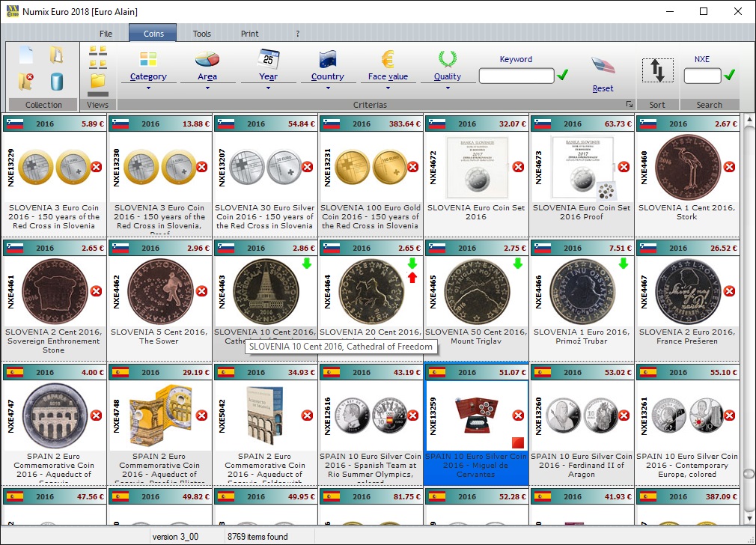Expand the Country criteria dropdown
Screen dimensions: 756x545
tap(327, 88)
